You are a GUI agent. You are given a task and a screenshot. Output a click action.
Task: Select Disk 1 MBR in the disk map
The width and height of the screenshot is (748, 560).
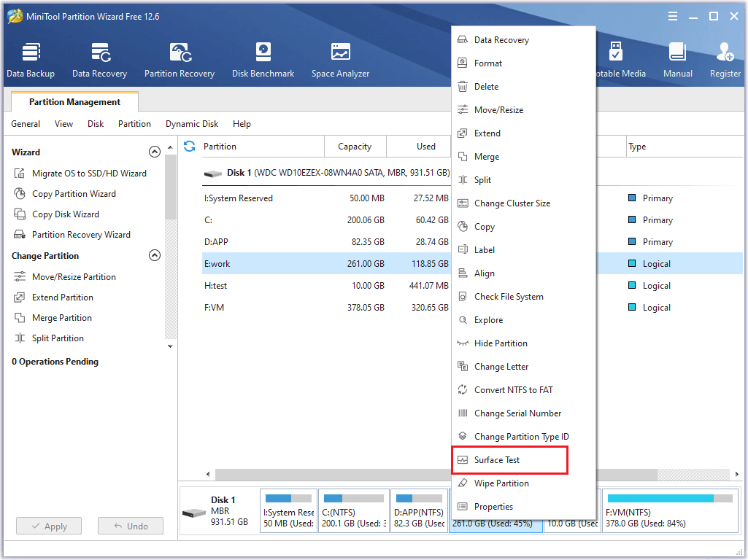(219, 511)
